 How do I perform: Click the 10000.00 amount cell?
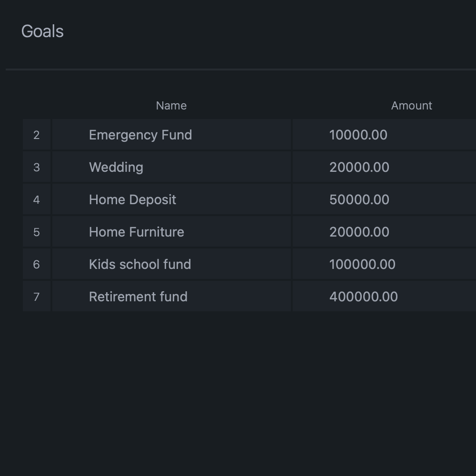[384, 135]
